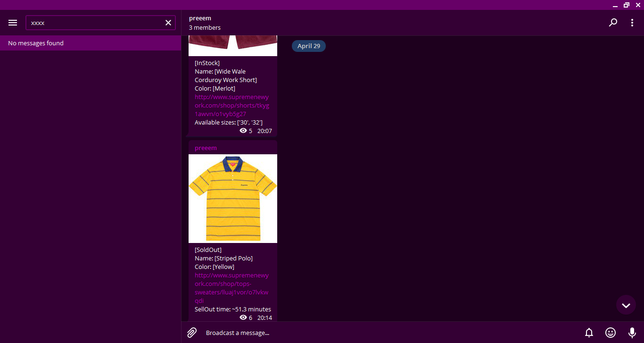Click the [SoldOut] status text
The image size is (644, 343).
click(208, 250)
